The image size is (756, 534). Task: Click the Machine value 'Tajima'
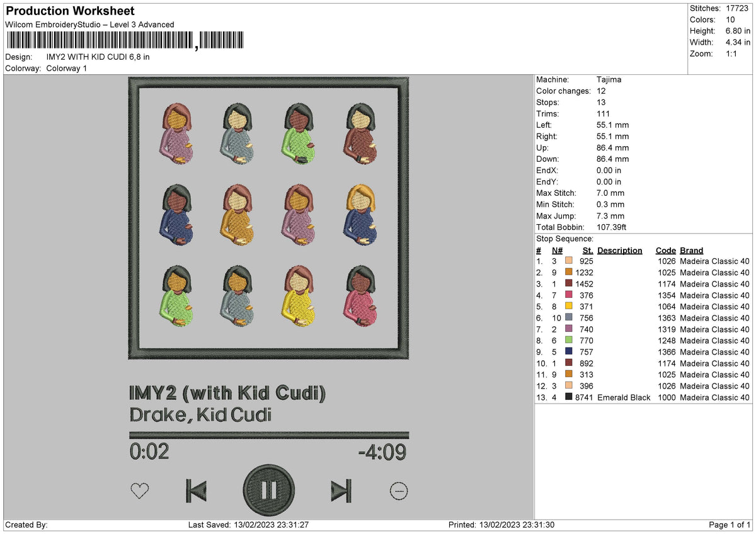pyautogui.click(x=609, y=79)
